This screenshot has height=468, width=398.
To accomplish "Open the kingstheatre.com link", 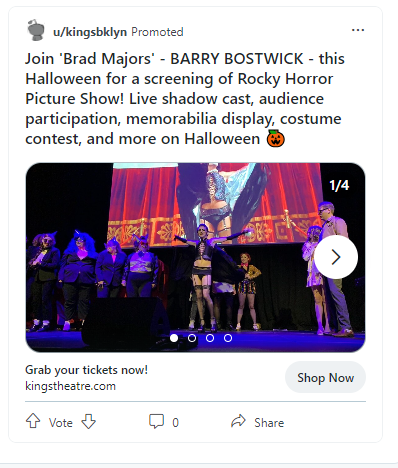I will [x=70, y=386].
